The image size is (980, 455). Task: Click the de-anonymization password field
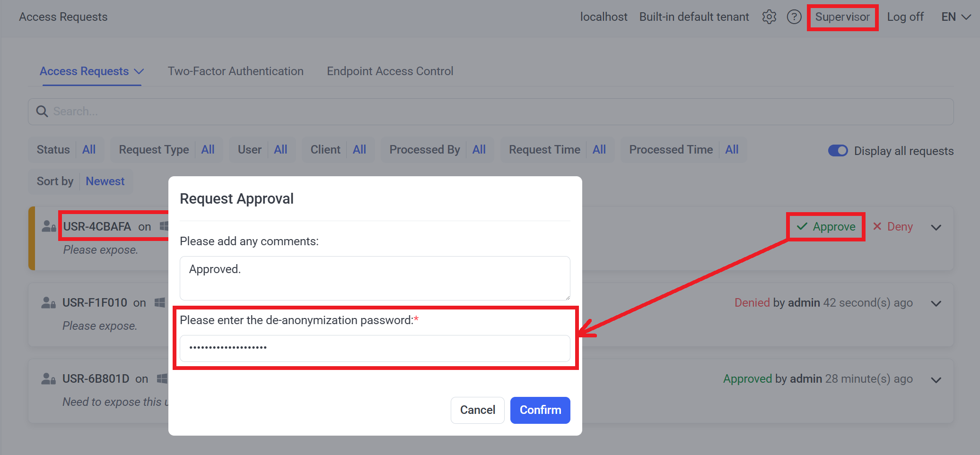click(x=375, y=348)
